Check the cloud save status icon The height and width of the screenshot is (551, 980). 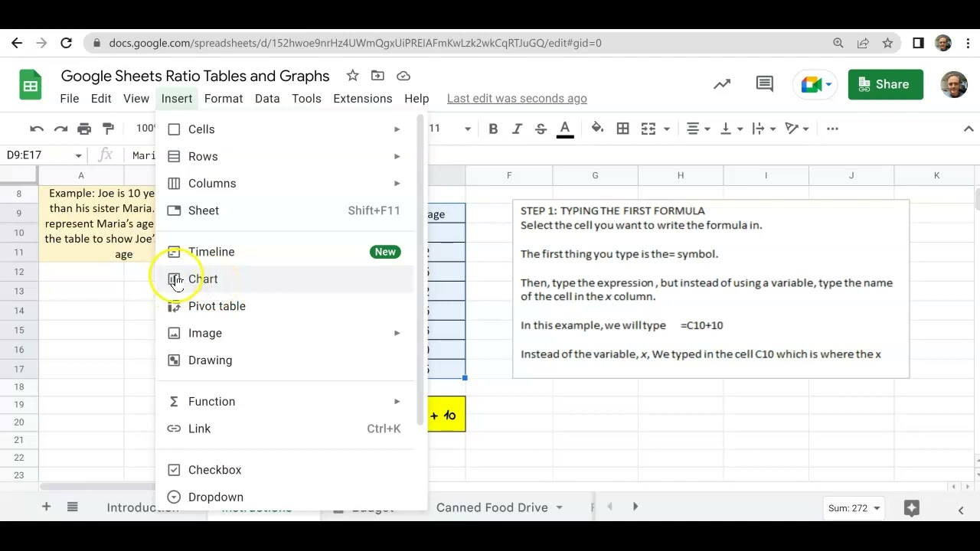pyautogui.click(x=403, y=75)
